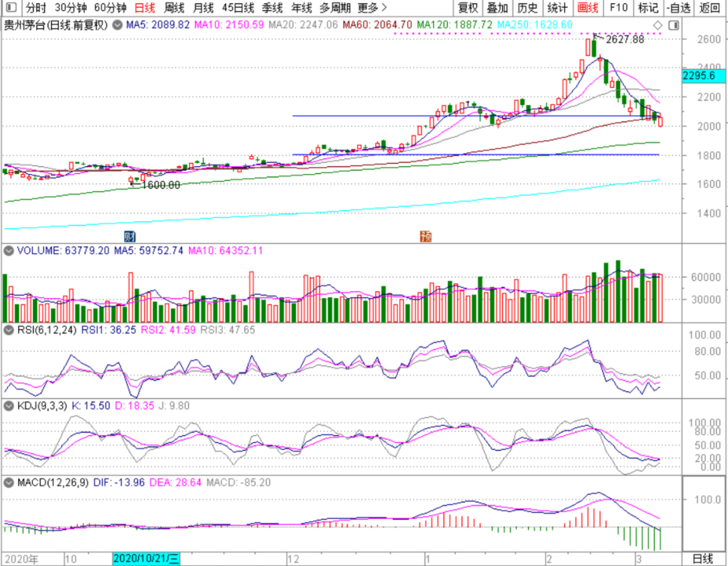
Task: Click the diamond icon on main chart header
Action: [x=657, y=25]
